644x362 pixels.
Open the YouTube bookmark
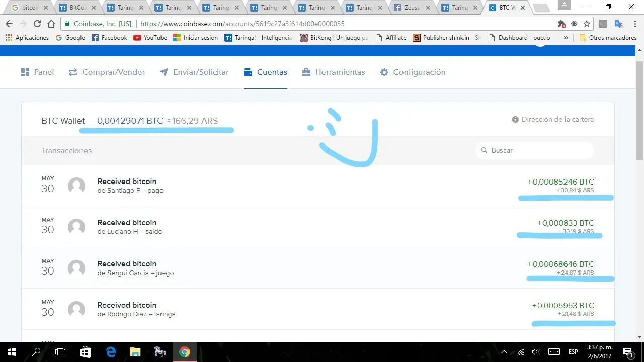(x=150, y=38)
